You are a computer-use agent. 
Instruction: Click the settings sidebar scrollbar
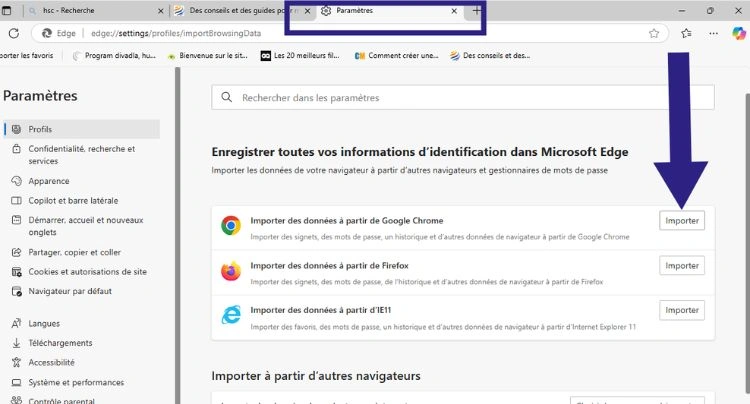pyautogui.click(x=177, y=236)
